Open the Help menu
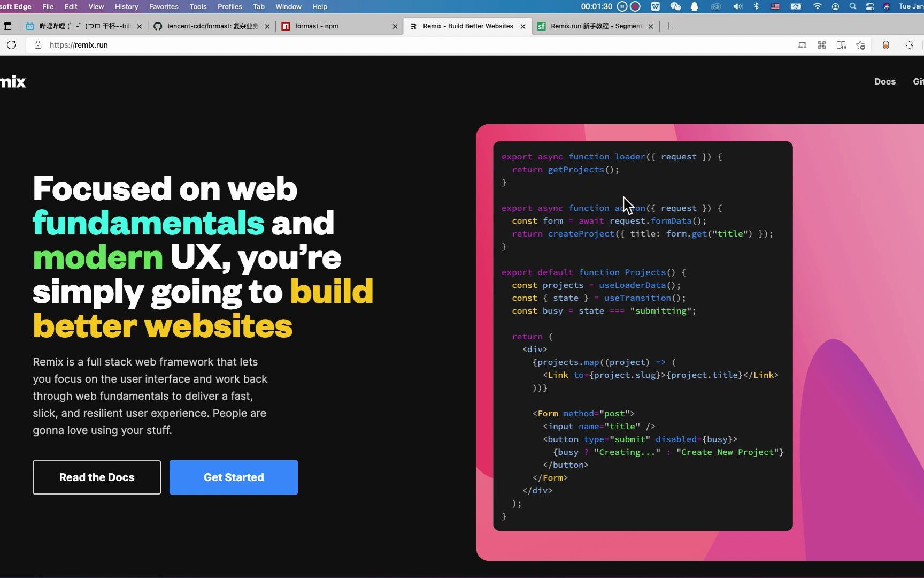The height and width of the screenshot is (578, 924). 320,6
